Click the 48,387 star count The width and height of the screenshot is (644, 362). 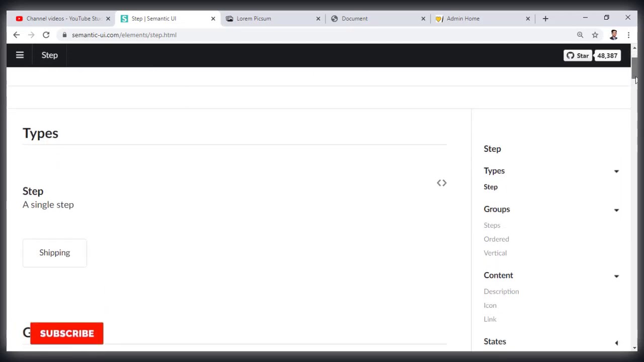click(x=607, y=56)
